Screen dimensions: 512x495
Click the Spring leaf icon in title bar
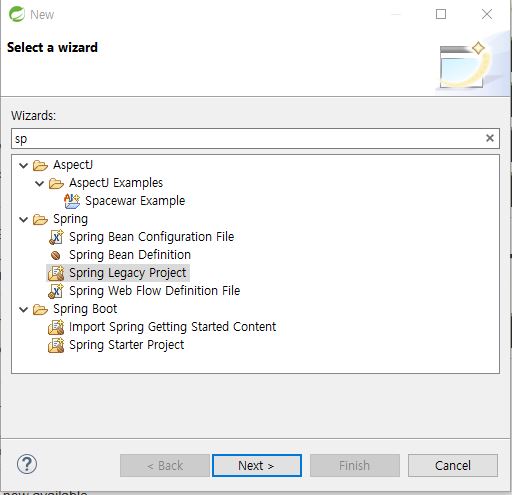click(x=17, y=14)
